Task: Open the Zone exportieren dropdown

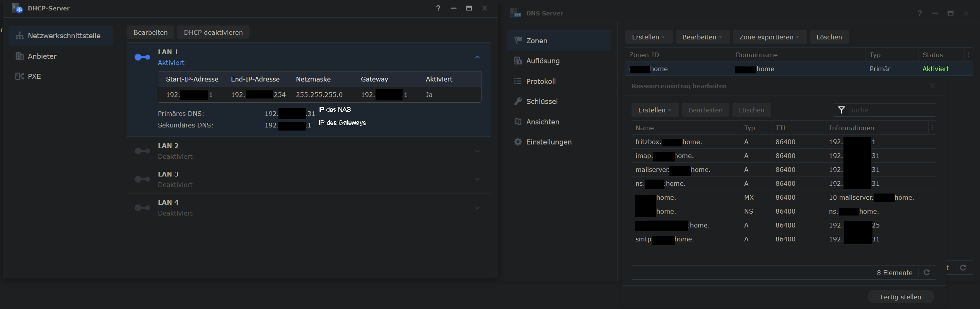Action: point(769,37)
